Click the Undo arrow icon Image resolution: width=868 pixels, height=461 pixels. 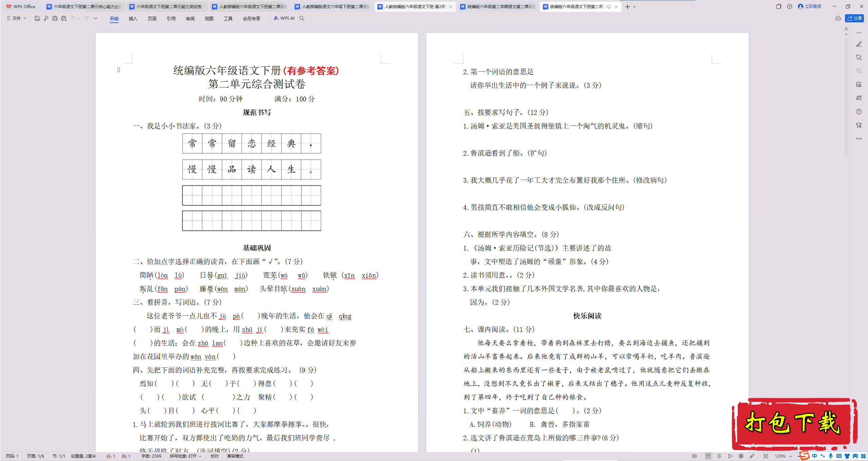tap(73, 18)
